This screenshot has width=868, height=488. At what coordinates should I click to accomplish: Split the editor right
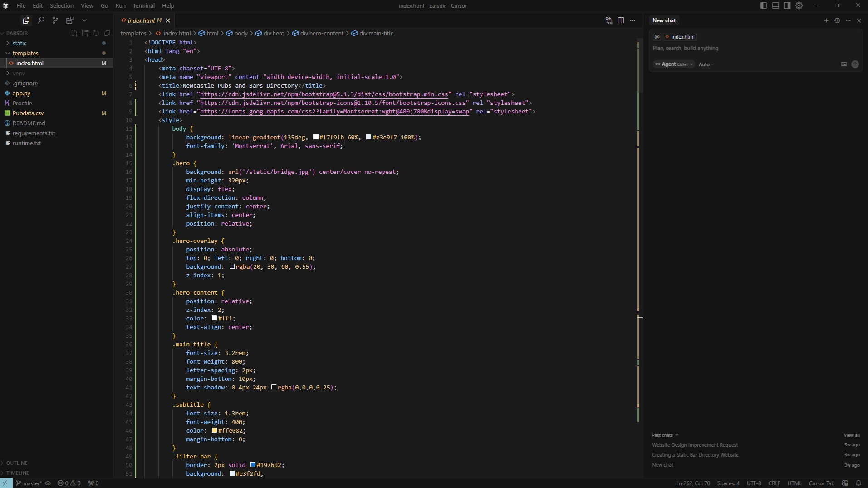621,20
